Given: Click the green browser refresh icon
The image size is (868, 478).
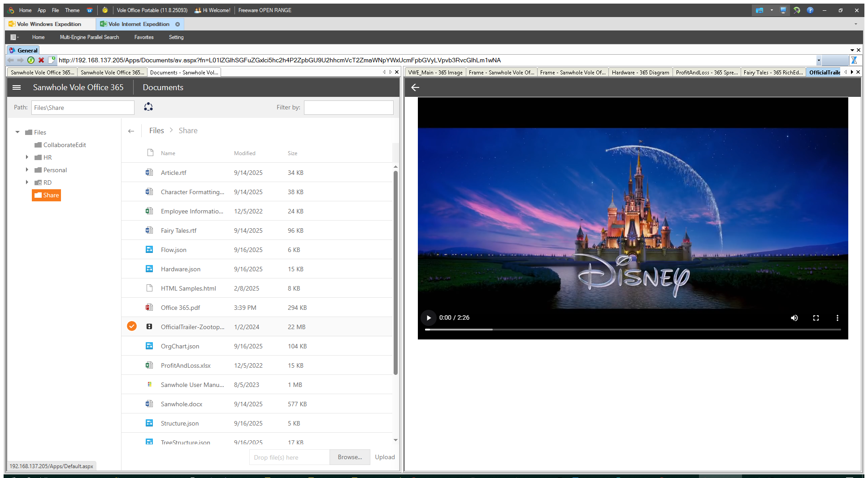Looking at the screenshot, I should [31, 60].
